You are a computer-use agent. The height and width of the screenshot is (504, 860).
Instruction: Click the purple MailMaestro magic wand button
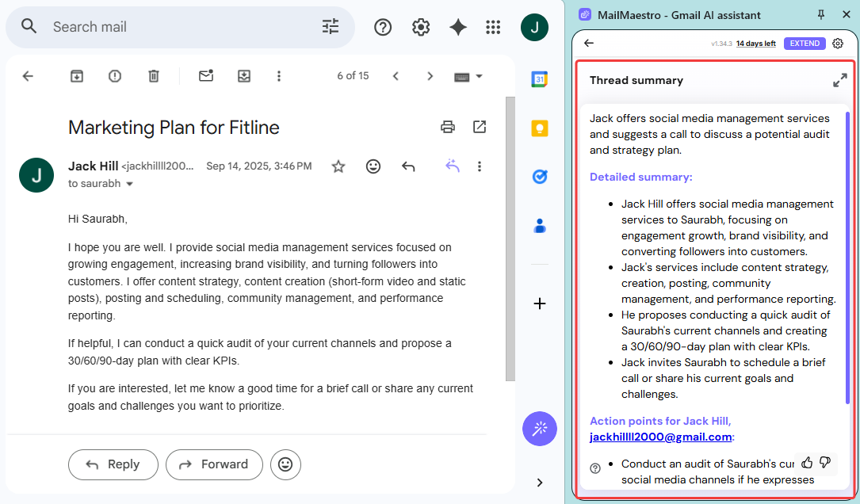[540, 429]
